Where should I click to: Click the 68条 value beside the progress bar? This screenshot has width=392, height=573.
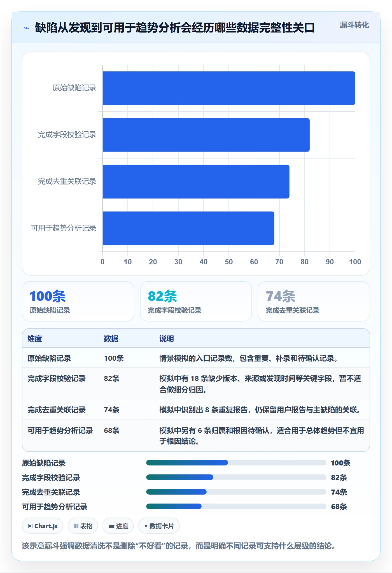point(339,507)
